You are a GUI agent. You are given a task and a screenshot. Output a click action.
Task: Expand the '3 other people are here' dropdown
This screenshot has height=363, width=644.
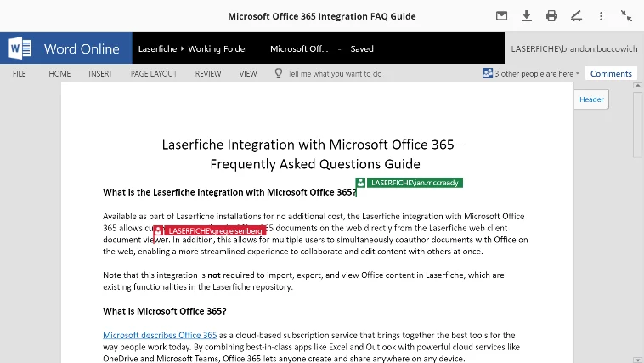[537, 74]
